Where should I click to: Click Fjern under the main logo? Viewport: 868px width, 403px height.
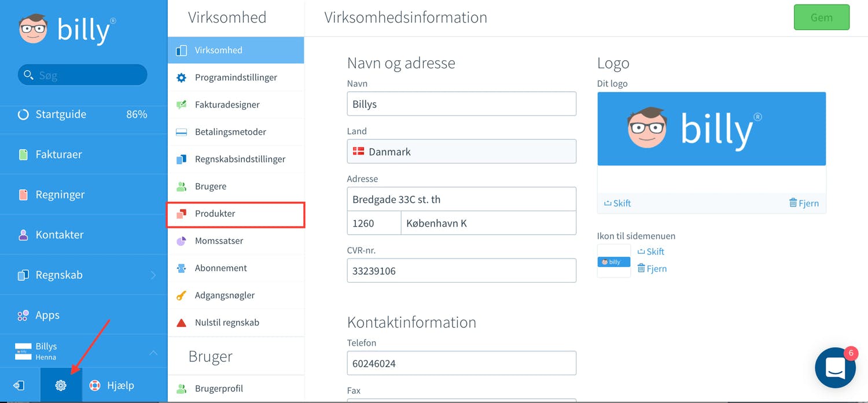pyautogui.click(x=804, y=203)
